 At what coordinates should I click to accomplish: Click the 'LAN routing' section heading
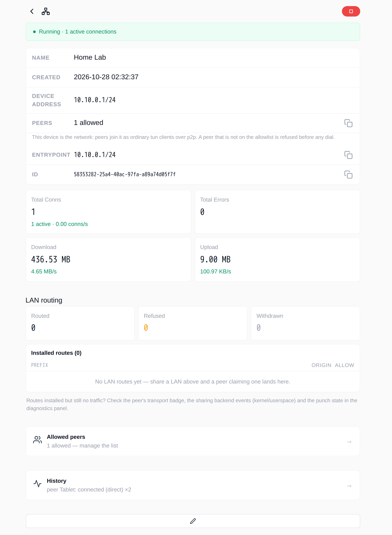(x=44, y=300)
